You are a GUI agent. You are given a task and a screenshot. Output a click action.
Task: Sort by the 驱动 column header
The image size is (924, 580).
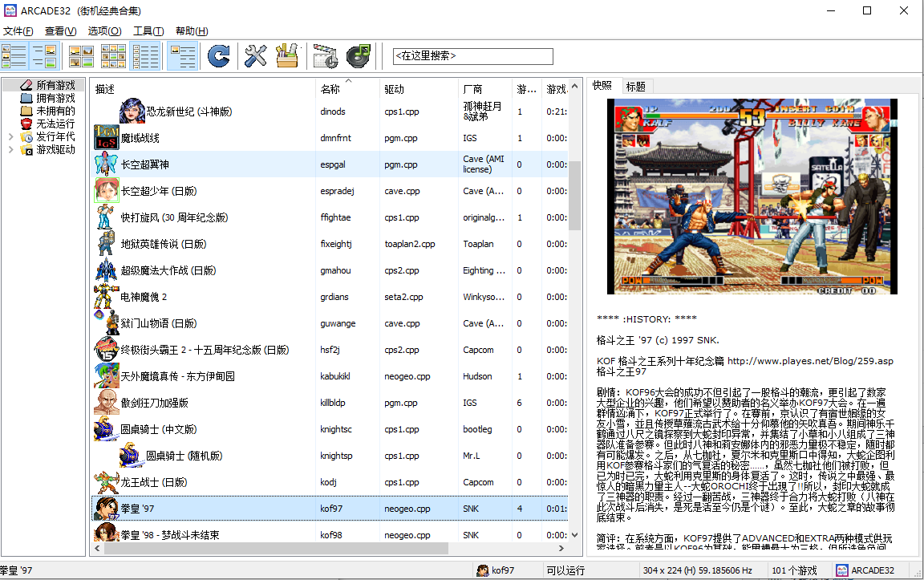(x=419, y=89)
